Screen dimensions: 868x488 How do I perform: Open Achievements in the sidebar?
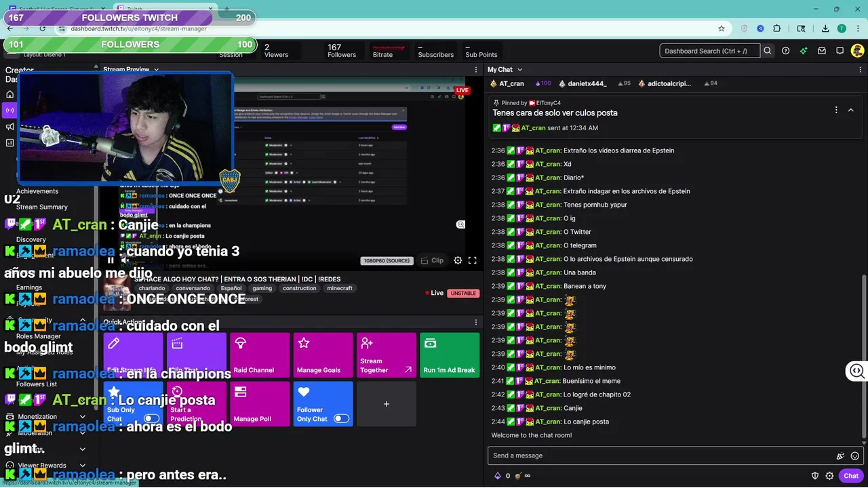pyautogui.click(x=37, y=191)
